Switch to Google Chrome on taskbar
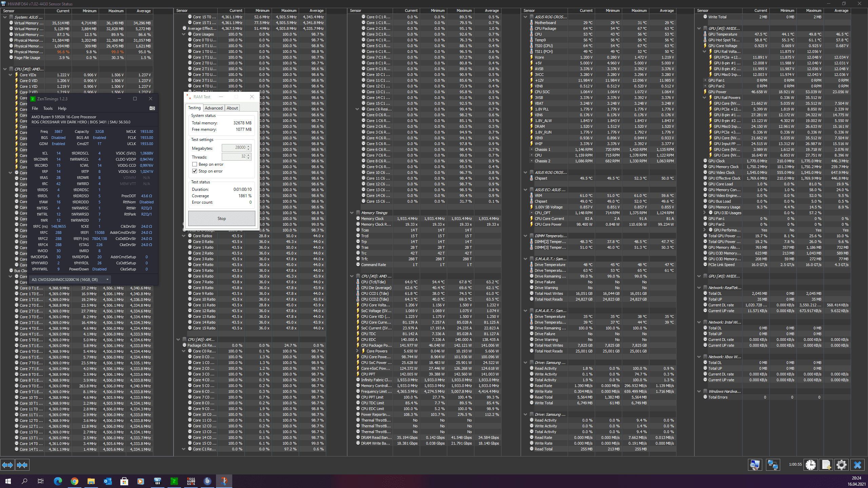 pos(75,481)
